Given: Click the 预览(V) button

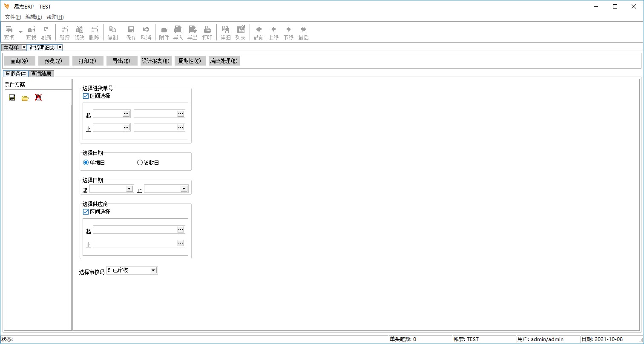Looking at the screenshot, I should tap(54, 61).
